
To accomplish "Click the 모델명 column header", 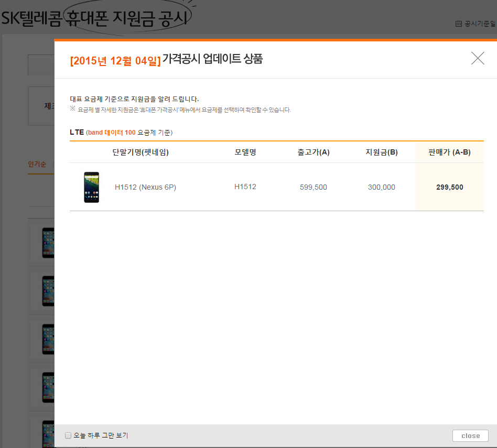I will click(x=245, y=152).
